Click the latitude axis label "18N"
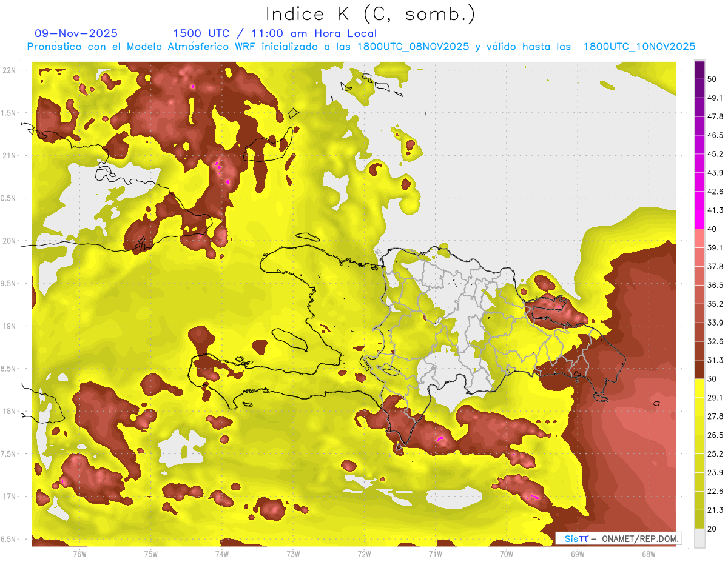This screenshot has height=562, width=728. [9, 412]
